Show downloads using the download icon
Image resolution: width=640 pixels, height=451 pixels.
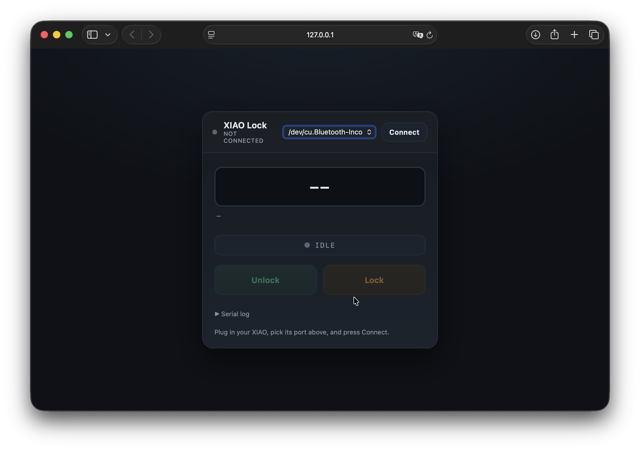tap(535, 35)
